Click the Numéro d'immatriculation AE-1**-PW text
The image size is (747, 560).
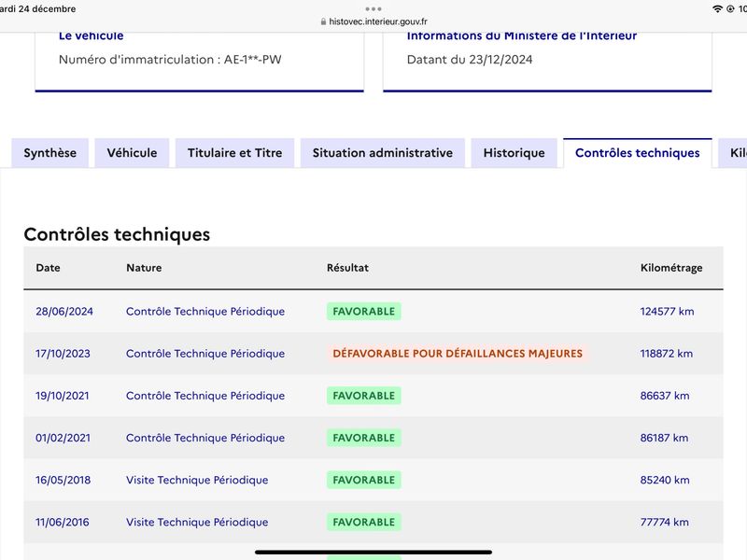pyautogui.click(x=170, y=60)
